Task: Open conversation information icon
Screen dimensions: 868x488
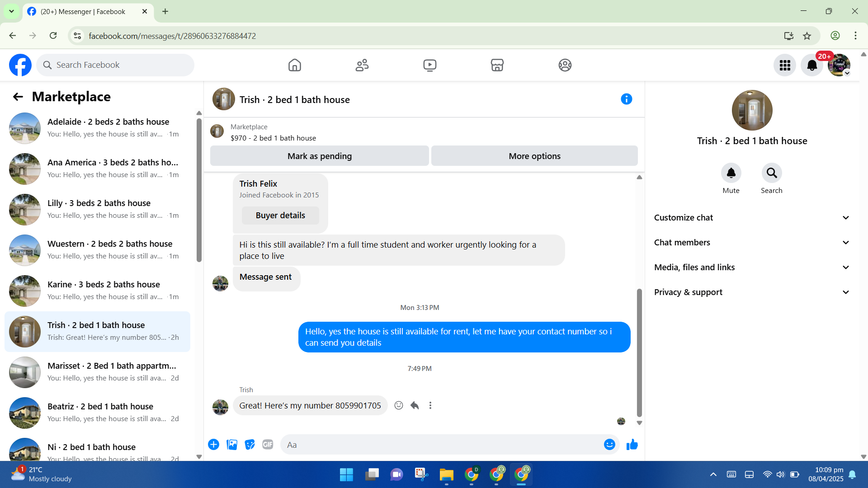Action: 626,99
